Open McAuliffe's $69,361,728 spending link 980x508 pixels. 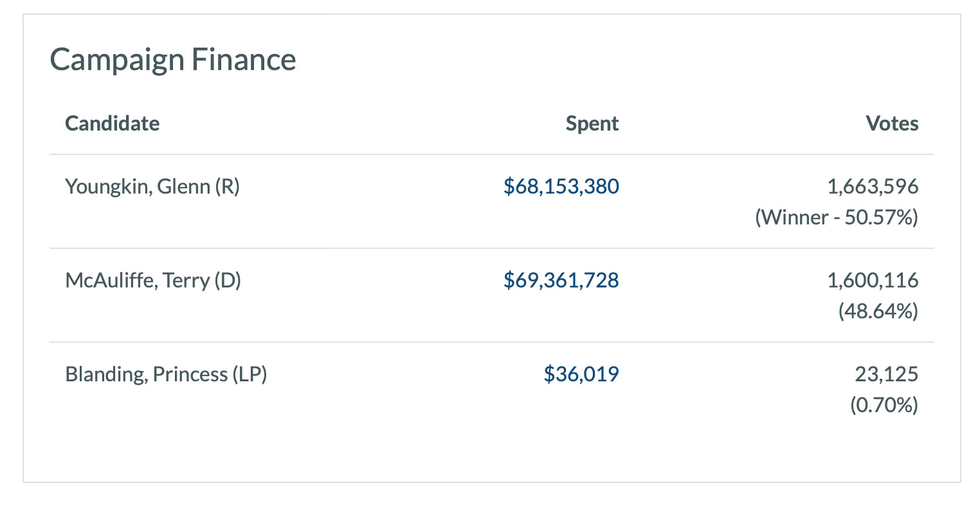(x=561, y=280)
